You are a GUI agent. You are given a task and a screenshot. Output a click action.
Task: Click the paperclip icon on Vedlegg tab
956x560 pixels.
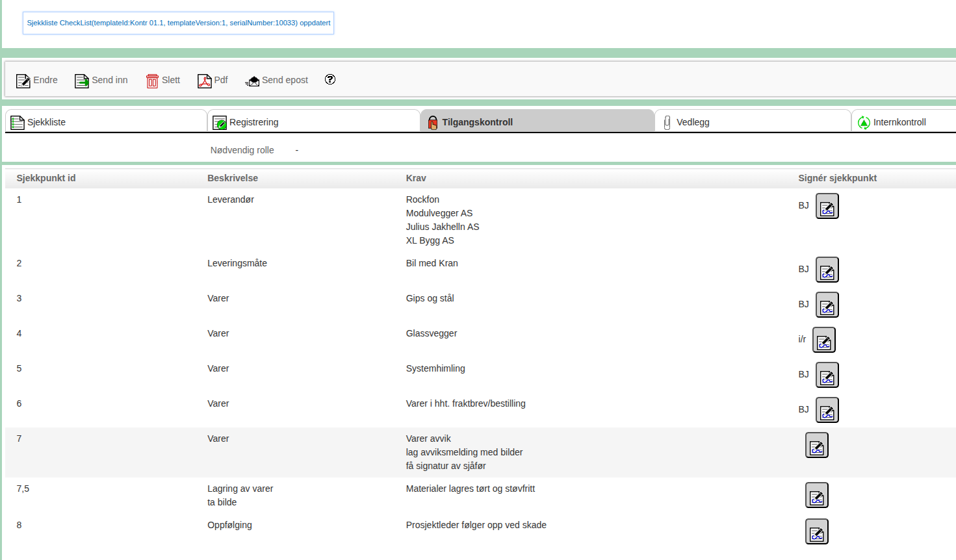pos(666,121)
